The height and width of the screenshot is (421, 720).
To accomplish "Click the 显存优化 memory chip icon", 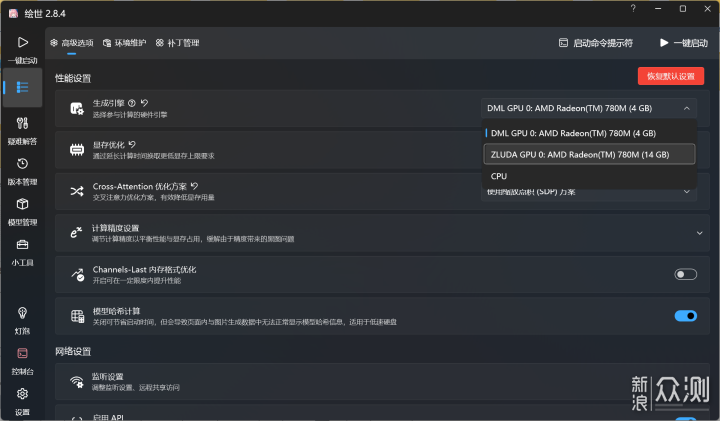I will point(77,150).
